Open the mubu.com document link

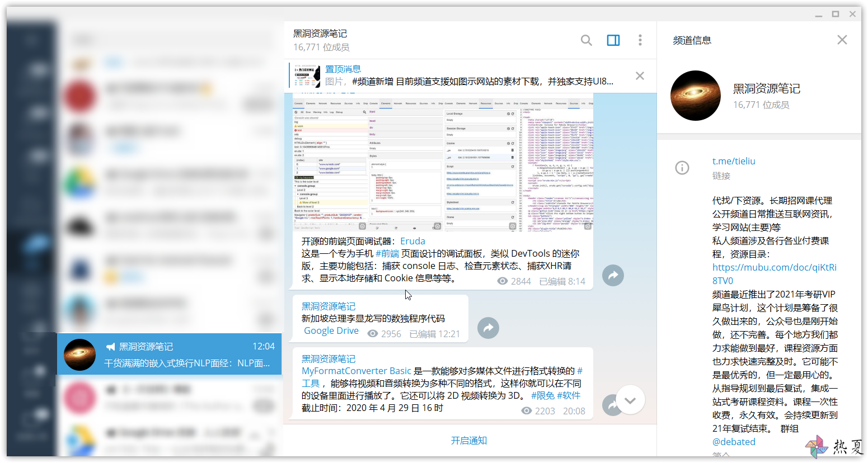pyautogui.click(x=775, y=274)
